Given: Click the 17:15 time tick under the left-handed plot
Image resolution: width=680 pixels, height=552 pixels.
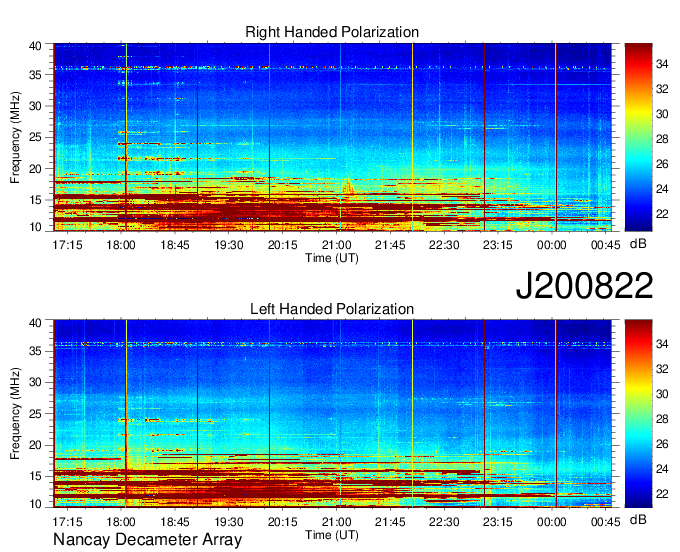Looking at the screenshot, I should [67, 522].
